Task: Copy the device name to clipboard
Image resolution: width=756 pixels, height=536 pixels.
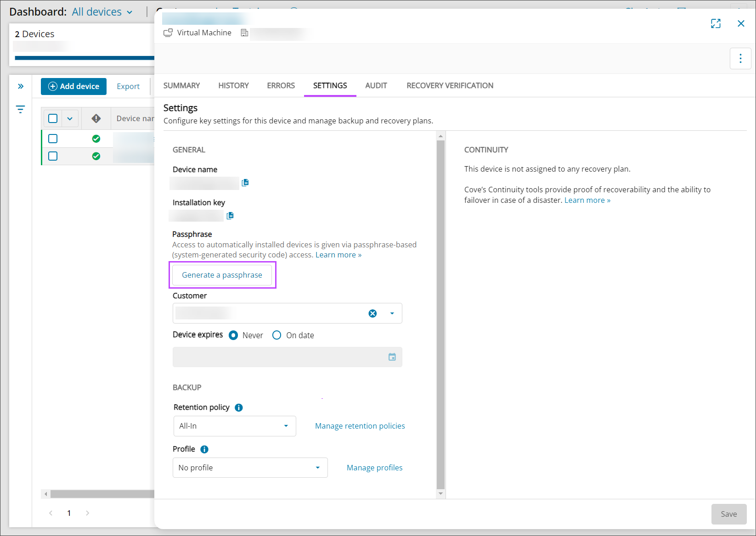Action: tap(245, 183)
